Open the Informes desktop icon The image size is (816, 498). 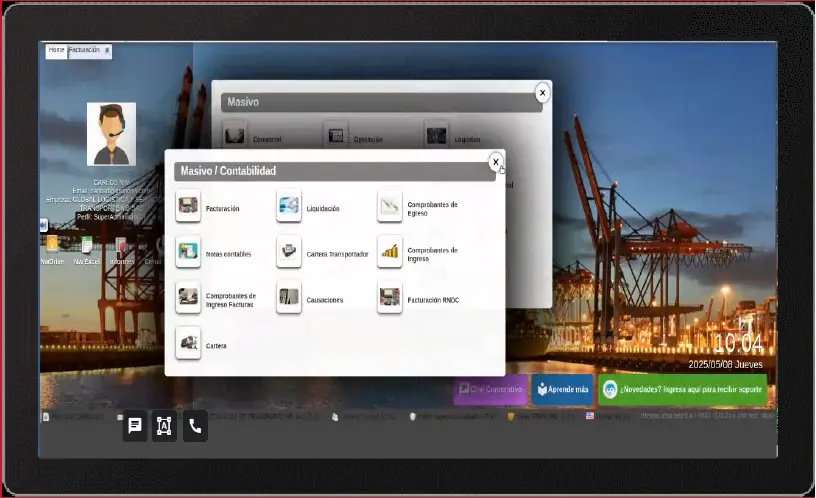pyautogui.click(x=121, y=246)
